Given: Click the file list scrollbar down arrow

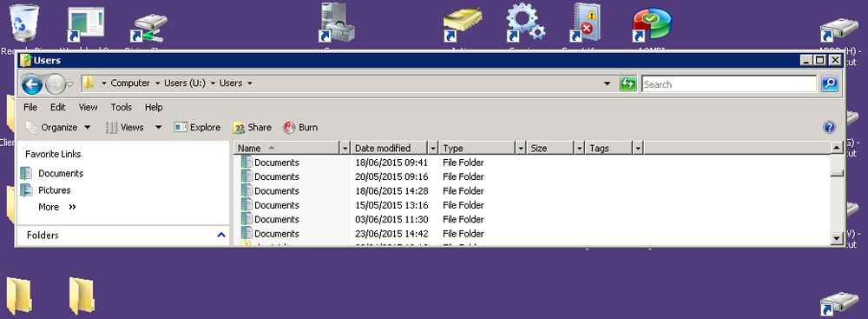Looking at the screenshot, I should click(837, 238).
